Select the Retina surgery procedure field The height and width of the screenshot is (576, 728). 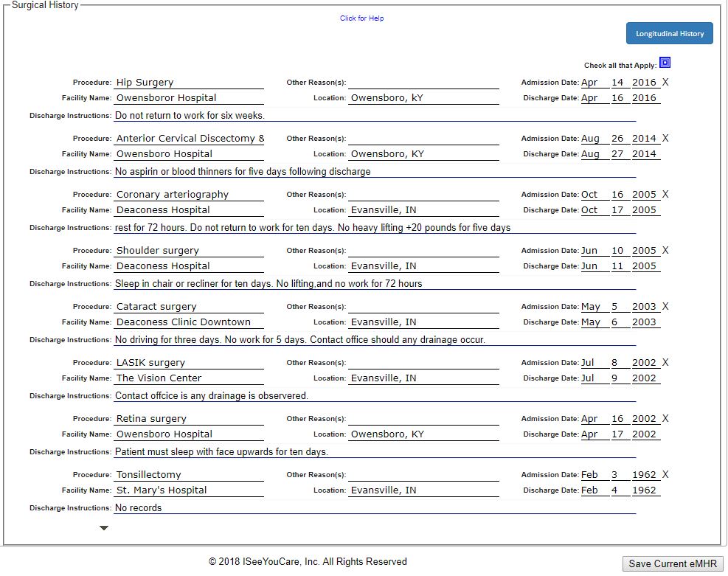coord(189,419)
